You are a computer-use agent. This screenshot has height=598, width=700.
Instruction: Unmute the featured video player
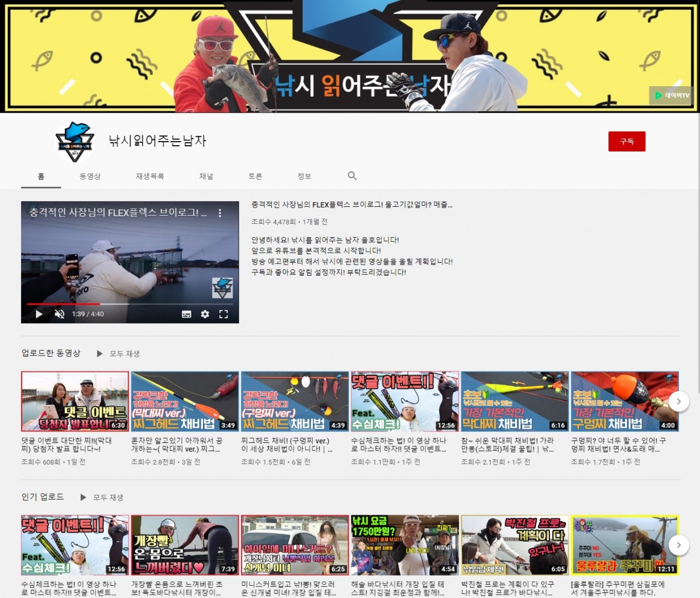(60, 314)
